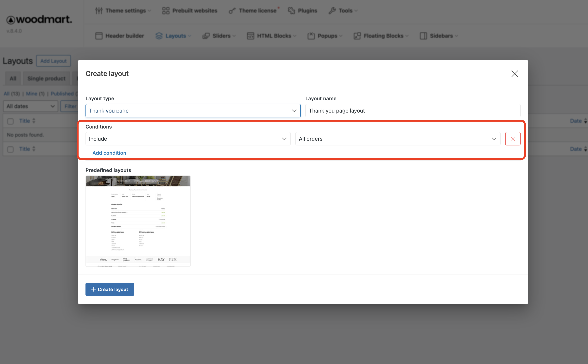
Task: Open the Layouts menu
Action: 175,36
